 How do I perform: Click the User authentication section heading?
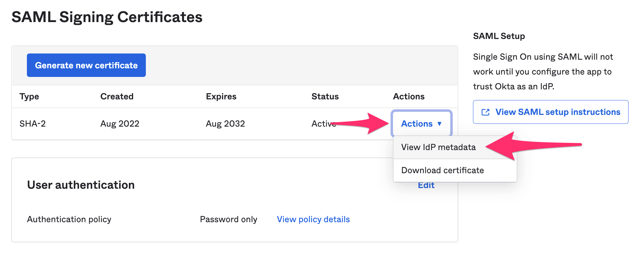81,185
